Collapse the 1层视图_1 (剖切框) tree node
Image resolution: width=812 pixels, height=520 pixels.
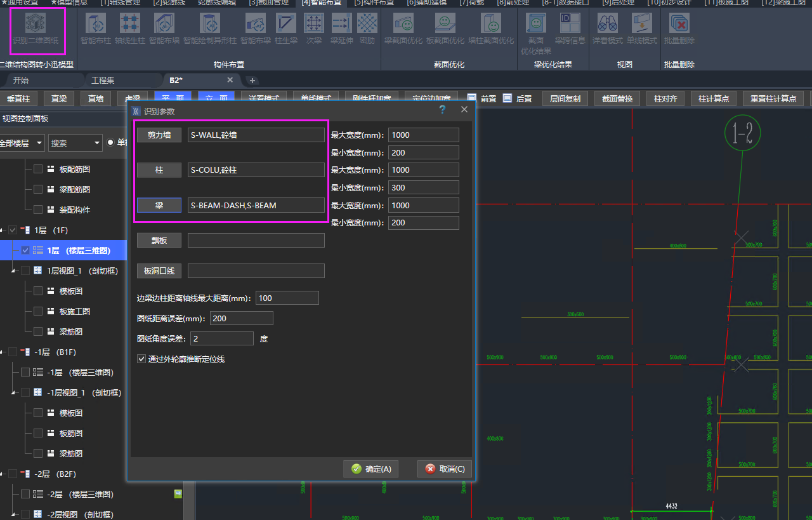point(13,270)
